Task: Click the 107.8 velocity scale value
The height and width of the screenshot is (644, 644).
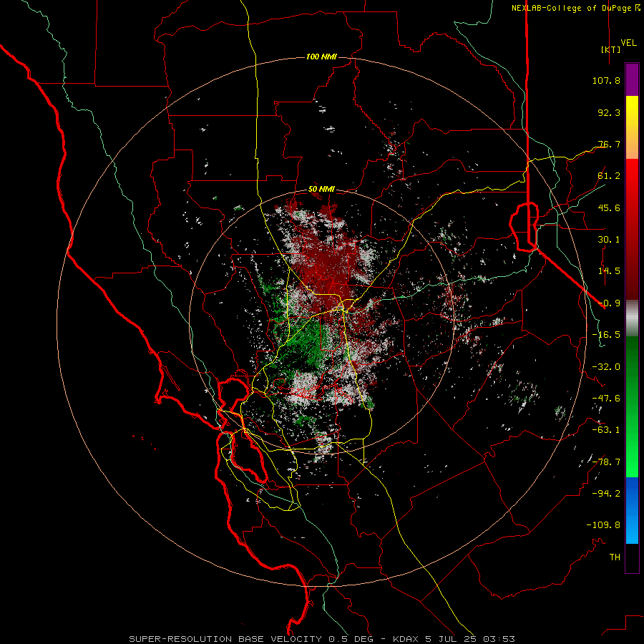Action: [x=606, y=80]
